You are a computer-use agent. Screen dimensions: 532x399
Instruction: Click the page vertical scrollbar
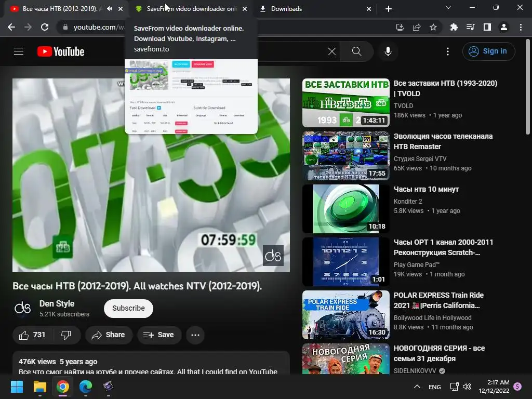click(528, 87)
